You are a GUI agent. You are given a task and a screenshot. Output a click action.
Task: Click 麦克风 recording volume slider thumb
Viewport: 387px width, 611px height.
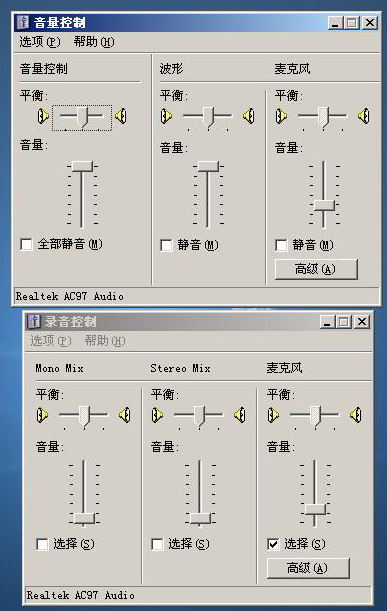tap(315, 509)
